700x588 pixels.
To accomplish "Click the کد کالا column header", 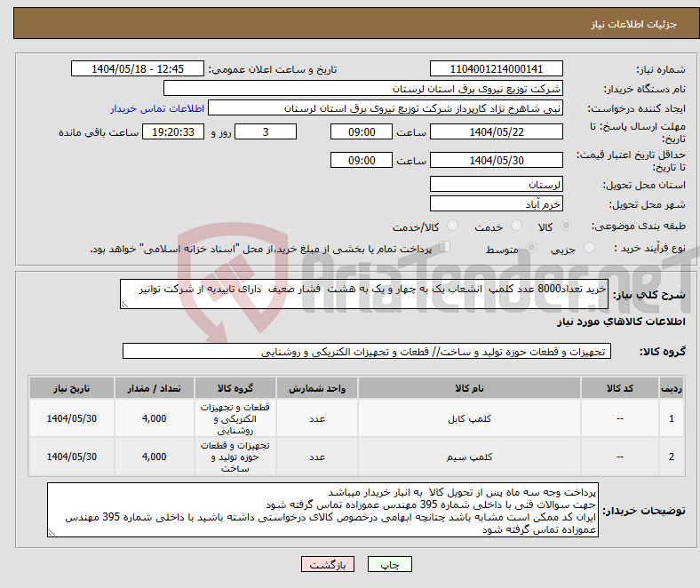I will click(620, 388).
